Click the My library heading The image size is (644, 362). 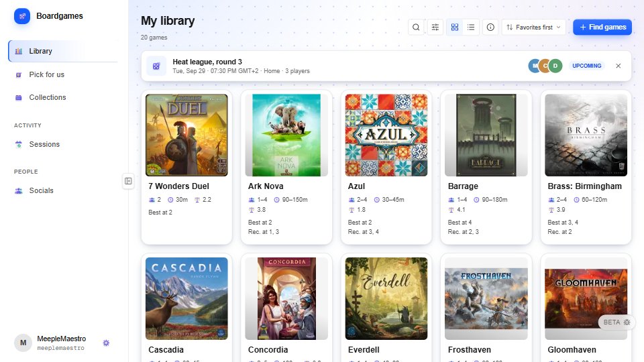point(168,21)
